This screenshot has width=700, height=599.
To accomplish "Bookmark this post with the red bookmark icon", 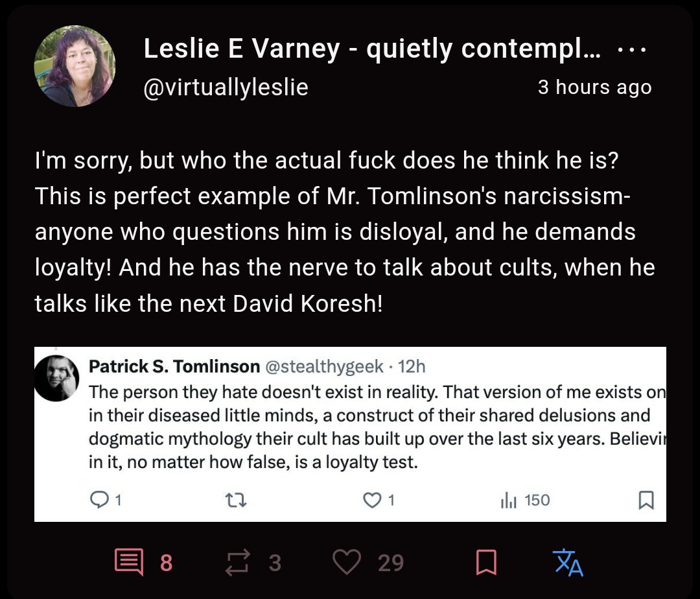I will (x=486, y=563).
